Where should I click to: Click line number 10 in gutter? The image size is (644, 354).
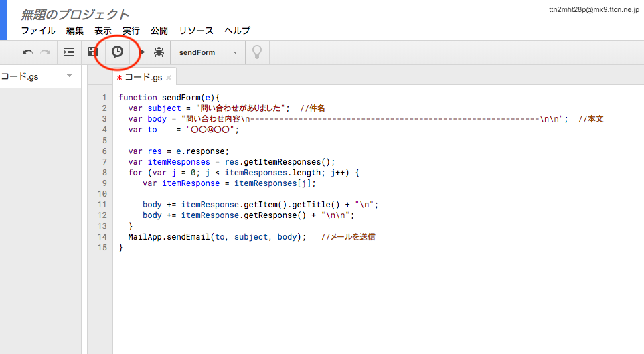click(x=102, y=194)
